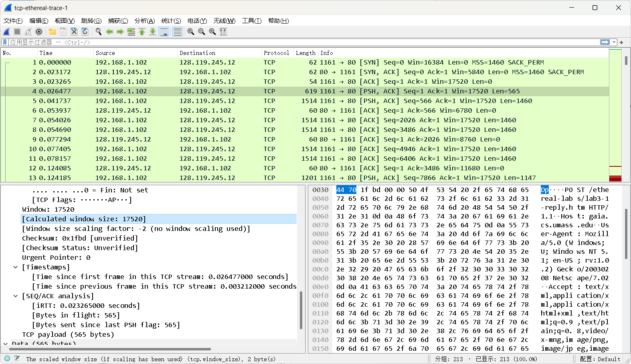
Task: Close the capture file icon
Action: click(x=74, y=32)
